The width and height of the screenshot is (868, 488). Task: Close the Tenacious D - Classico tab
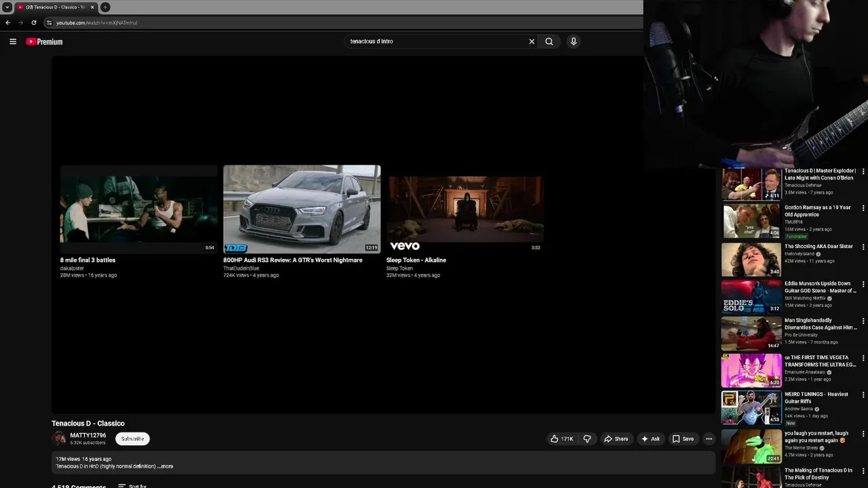point(94,7)
